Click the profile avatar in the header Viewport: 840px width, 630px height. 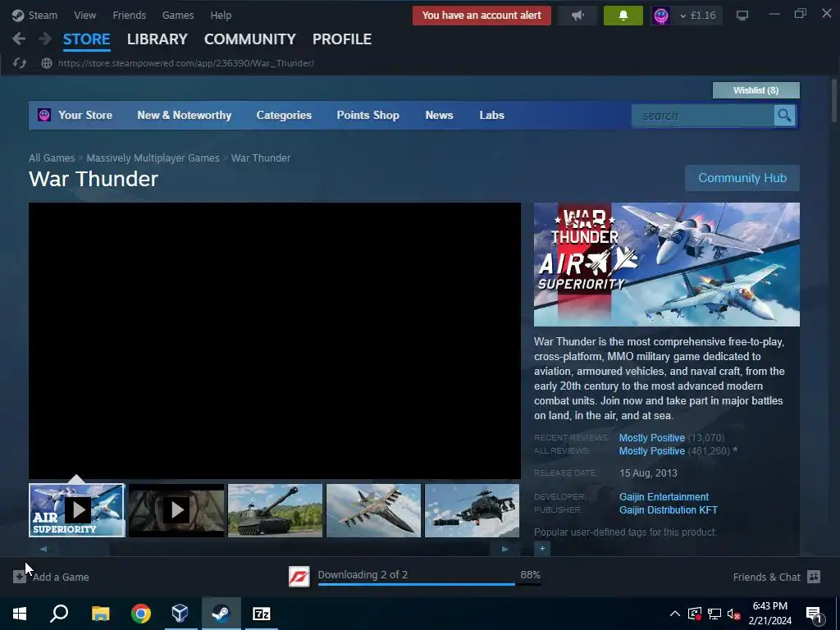coord(661,16)
